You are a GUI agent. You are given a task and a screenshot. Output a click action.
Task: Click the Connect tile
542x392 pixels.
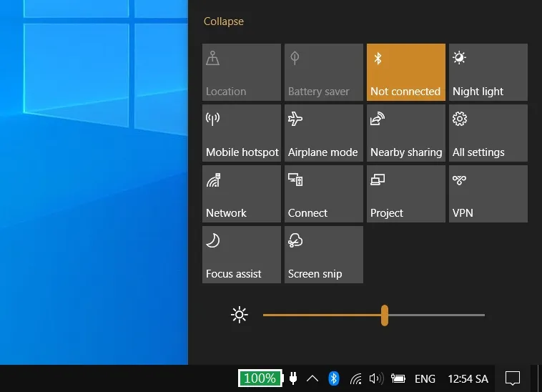point(323,194)
